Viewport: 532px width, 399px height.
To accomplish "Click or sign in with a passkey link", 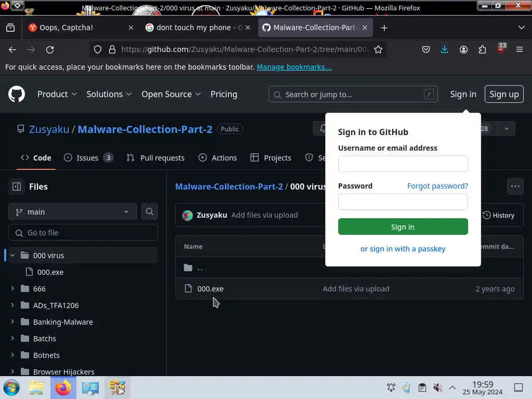I will coord(403,249).
